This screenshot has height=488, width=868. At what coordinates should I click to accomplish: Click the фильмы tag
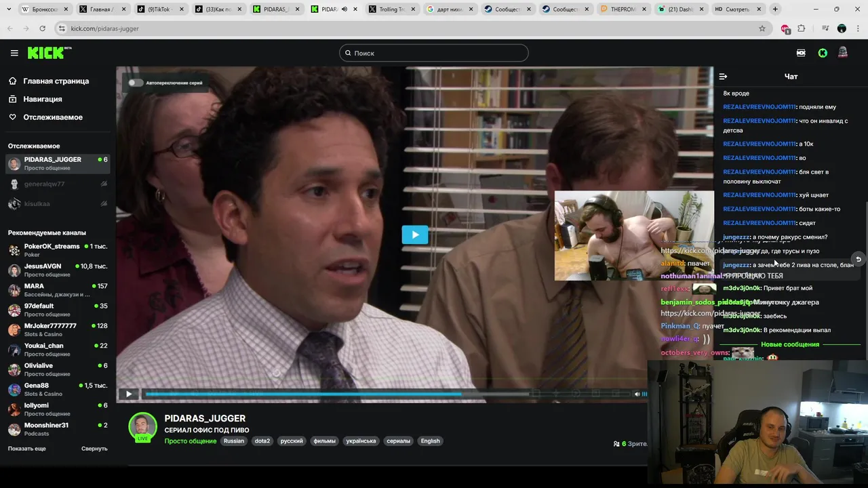324,441
